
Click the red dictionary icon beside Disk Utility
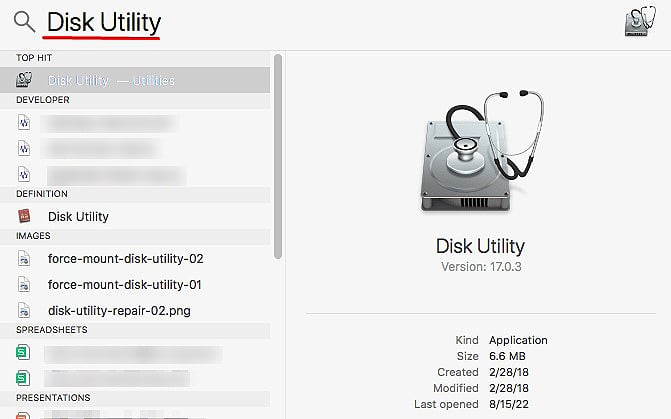click(24, 216)
